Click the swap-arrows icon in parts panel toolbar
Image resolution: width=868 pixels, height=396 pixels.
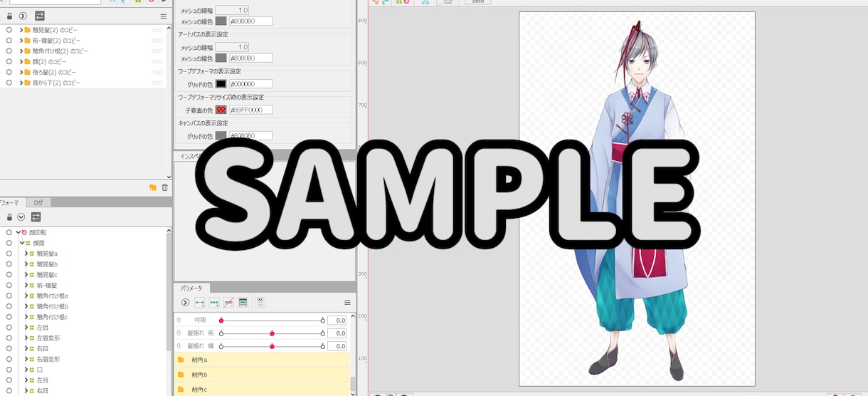39,16
